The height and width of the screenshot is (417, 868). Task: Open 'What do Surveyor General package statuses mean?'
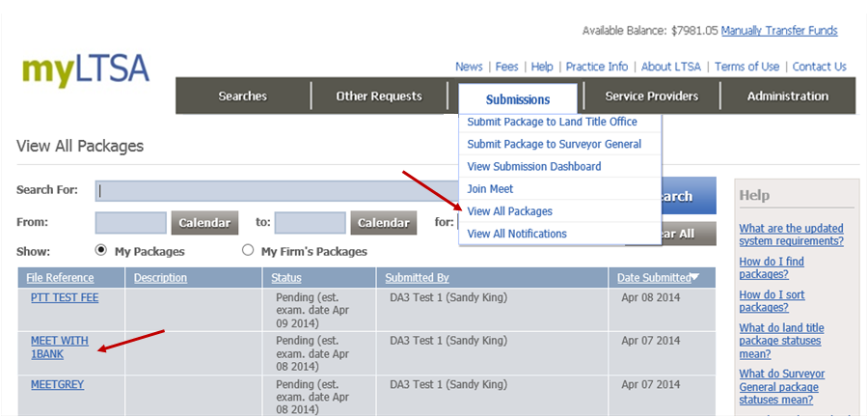click(781, 386)
